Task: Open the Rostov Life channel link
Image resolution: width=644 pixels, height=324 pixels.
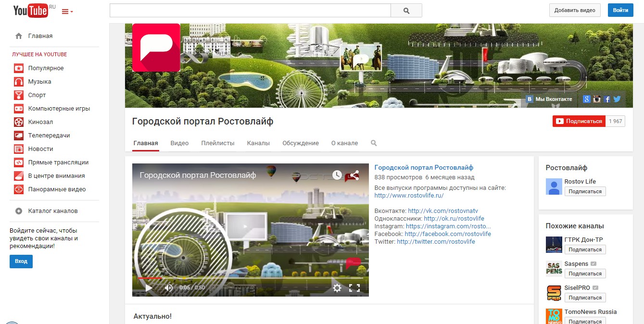Action: click(580, 182)
